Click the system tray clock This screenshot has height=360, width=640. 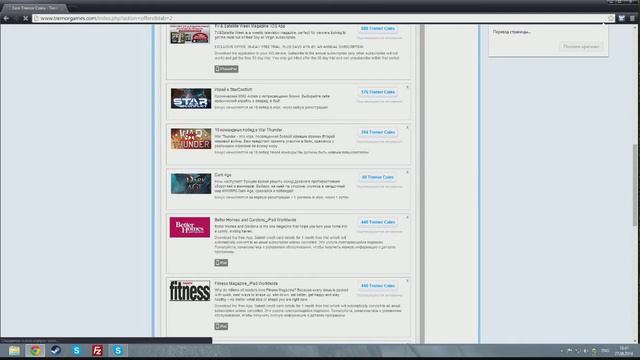point(624,351)
